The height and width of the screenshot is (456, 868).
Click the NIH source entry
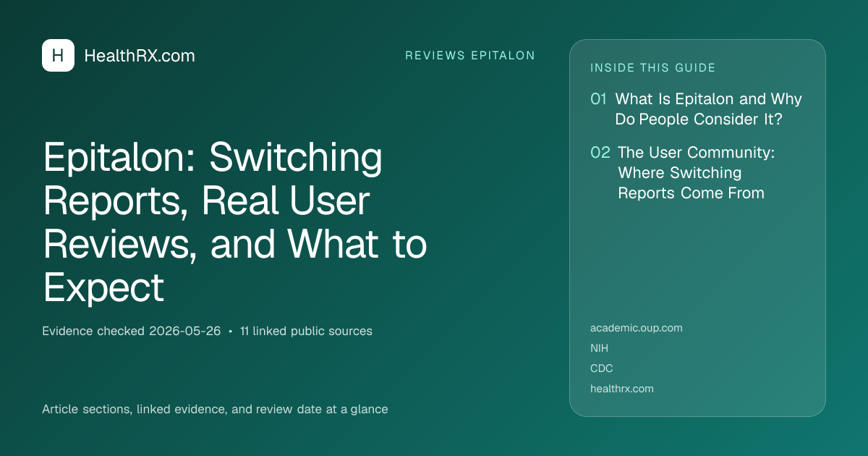(x=599, y=348)
